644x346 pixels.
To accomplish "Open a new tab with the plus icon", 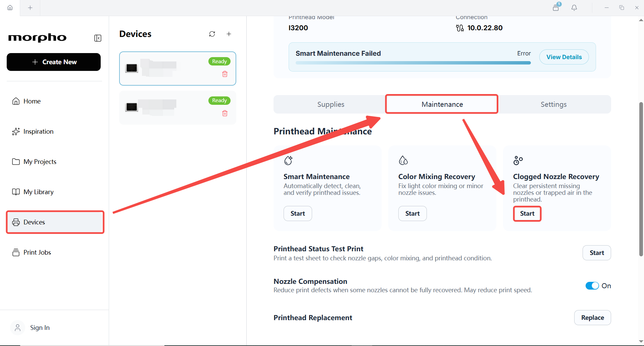I will pyautogui.click(x=30, y=8).
